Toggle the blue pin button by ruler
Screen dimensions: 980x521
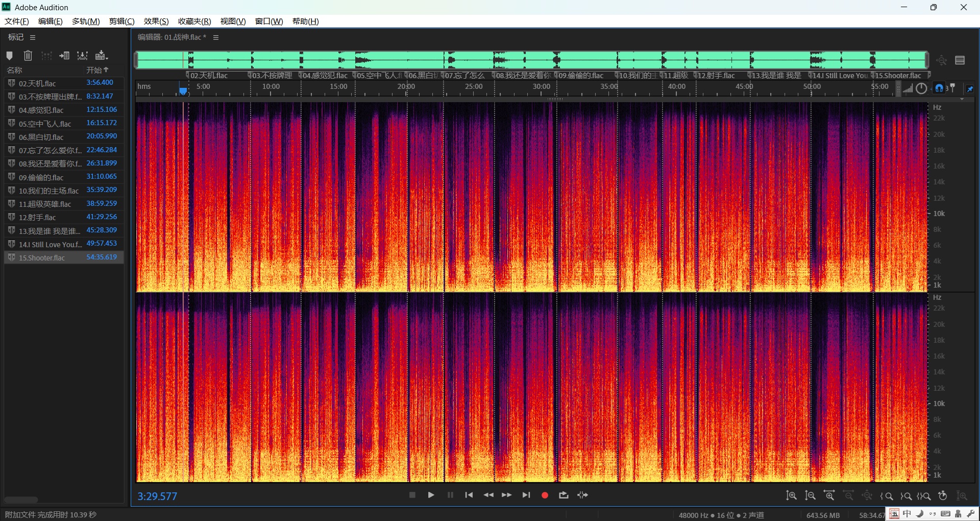[970, 88]
